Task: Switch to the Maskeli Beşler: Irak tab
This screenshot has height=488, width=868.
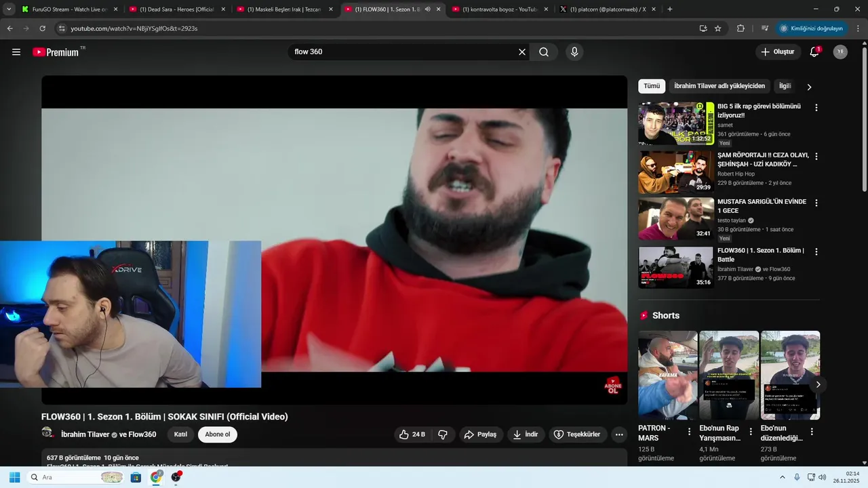Action: (x=283, y=9)
